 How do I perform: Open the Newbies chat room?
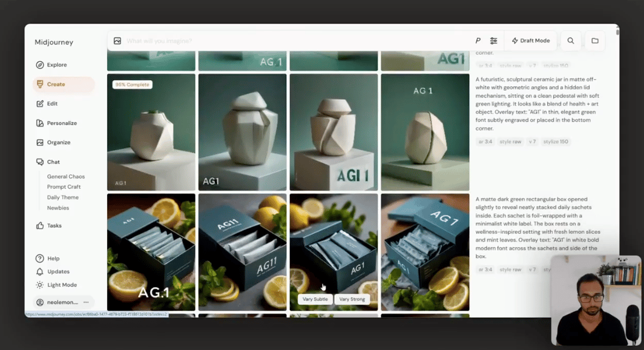click(x=58, y=208)
